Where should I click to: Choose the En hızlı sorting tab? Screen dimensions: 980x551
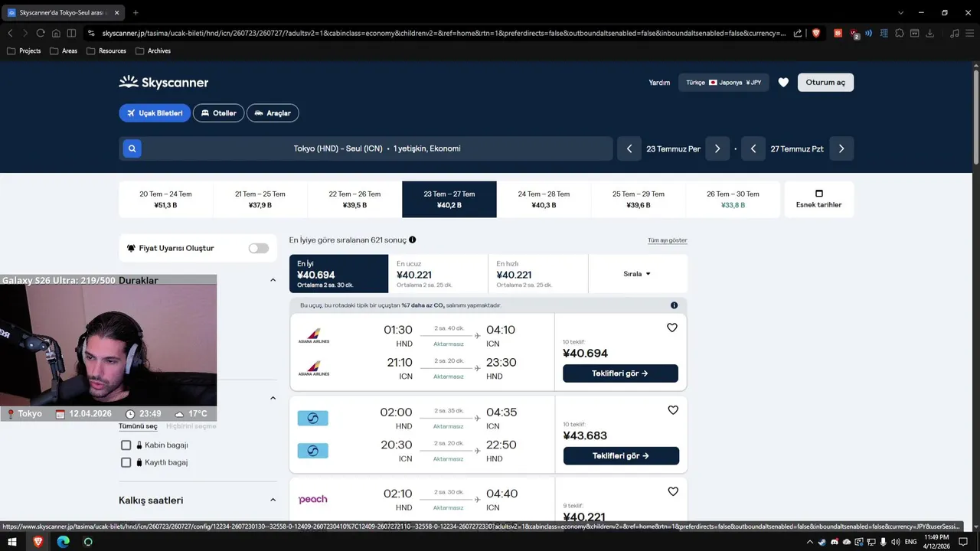538,273
